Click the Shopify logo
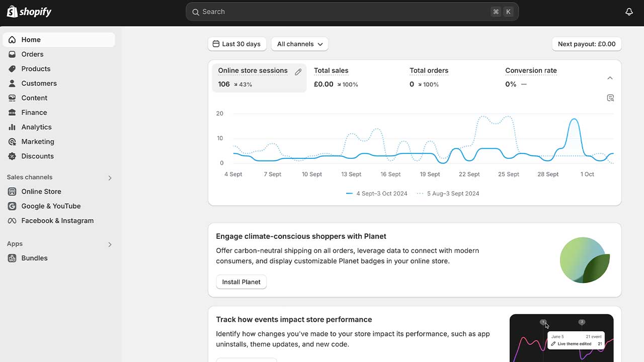The image size is (644, 362). (29, 11)
